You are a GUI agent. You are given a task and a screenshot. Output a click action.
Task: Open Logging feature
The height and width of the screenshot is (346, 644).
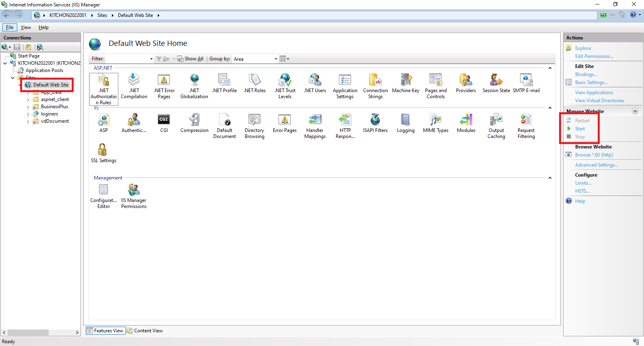pyautogui.click(x=406, y=123)
